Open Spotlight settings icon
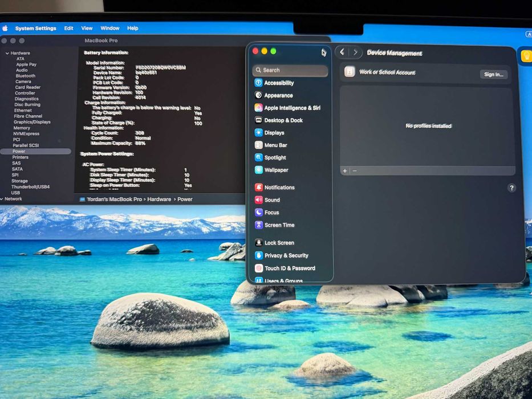Screen dimensions: 532x399 tap(258, 157)
